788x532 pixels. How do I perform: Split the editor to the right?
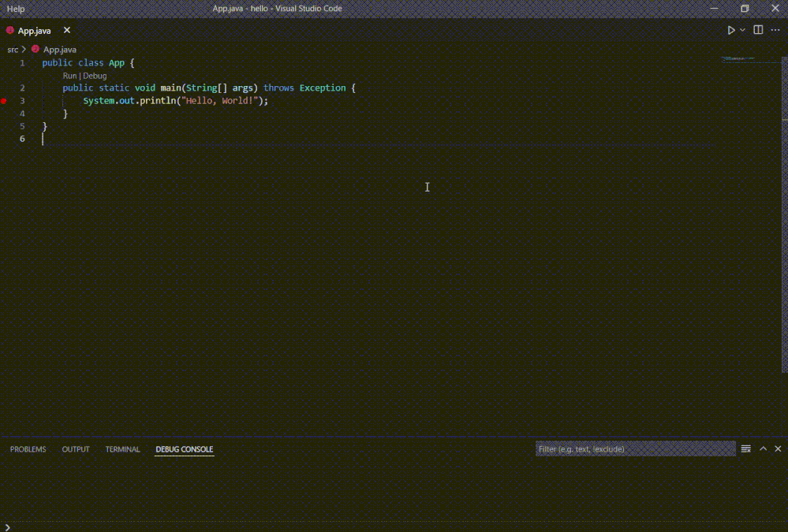tap(758, 30)
